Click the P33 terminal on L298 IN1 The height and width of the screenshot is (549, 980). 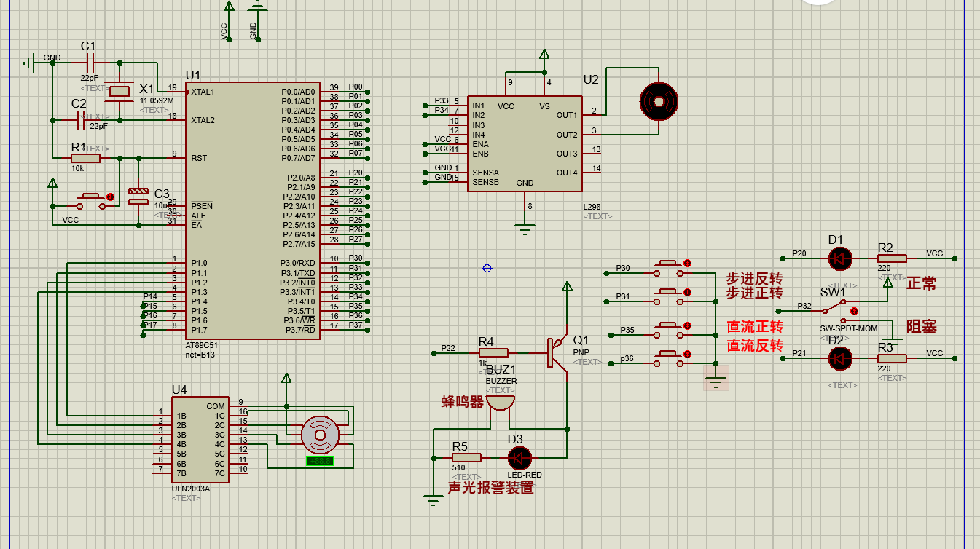pos(442,100)
